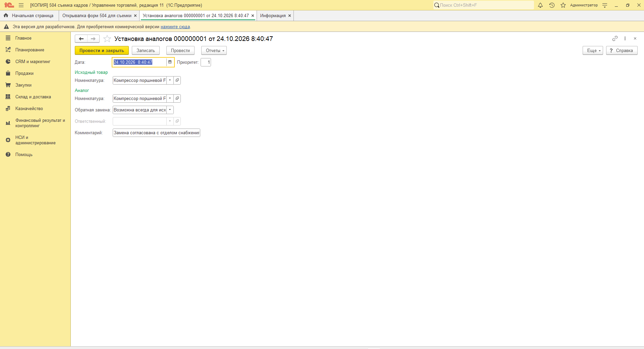Open the analog Номенклатура item form icon
Screen dimensions: 644x349
177,98
